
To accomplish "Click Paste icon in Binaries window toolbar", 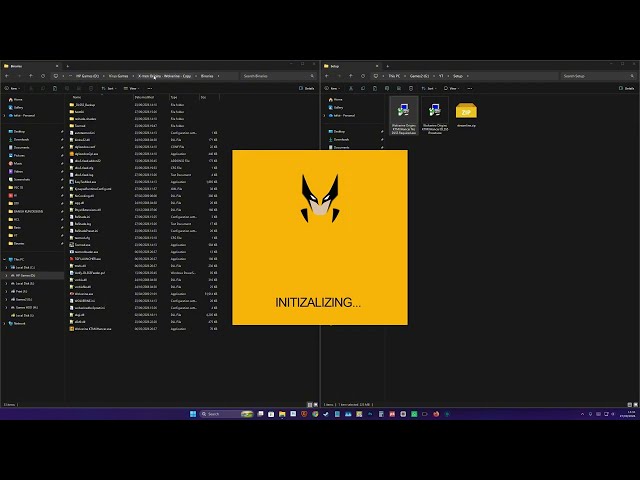I will point(55,88).
